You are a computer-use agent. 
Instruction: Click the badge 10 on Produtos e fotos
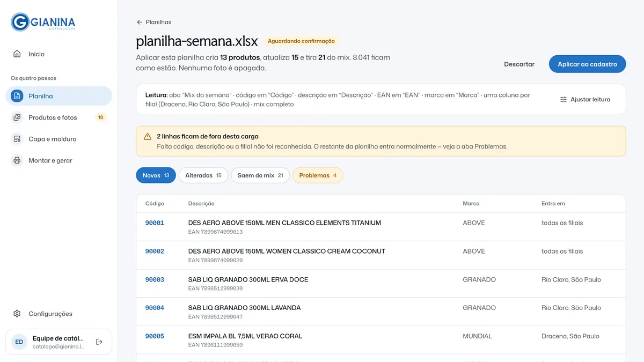click(x=100, y=117)
